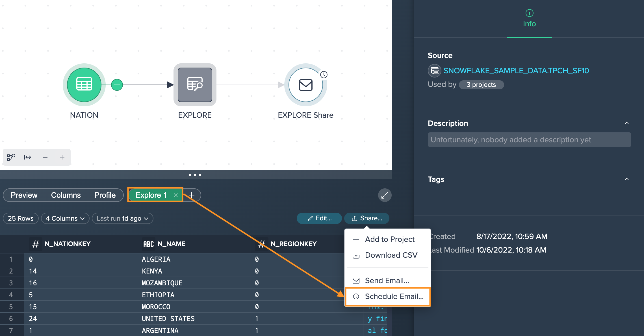Image resolution: width=644 pixels, height=336 pixels.
Task: Select the NATION table node
Action: [x=84, y=85]
